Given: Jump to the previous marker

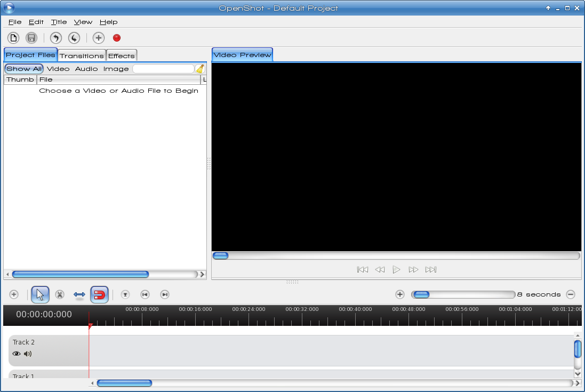Looking at the screenshot, I should click(x=145, y=294).
